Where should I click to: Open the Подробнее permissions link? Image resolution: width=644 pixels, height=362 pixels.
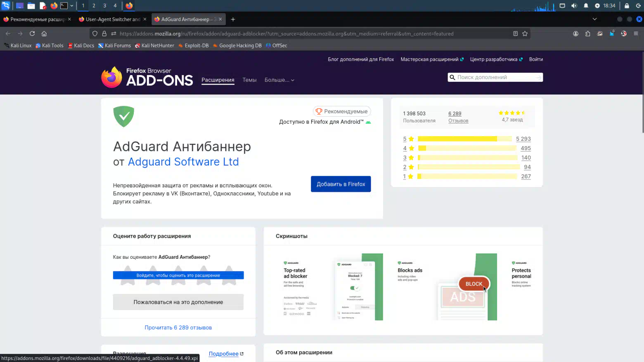coord(226,354)
